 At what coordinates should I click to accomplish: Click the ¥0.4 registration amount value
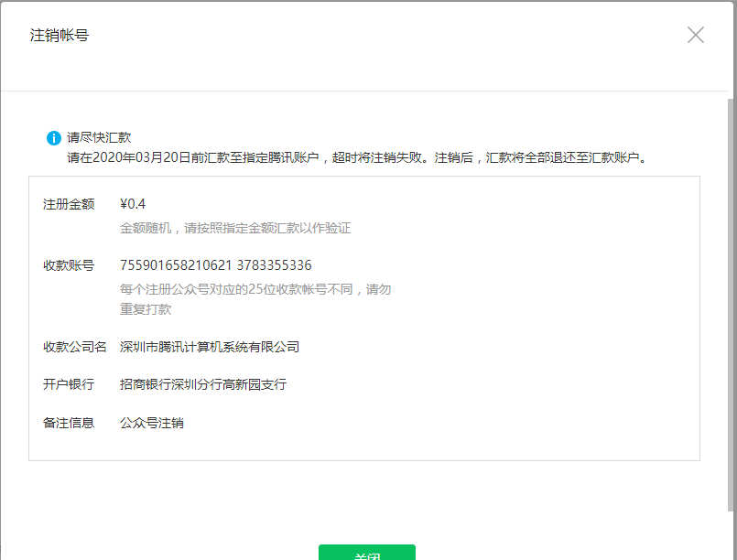point(133,204)
